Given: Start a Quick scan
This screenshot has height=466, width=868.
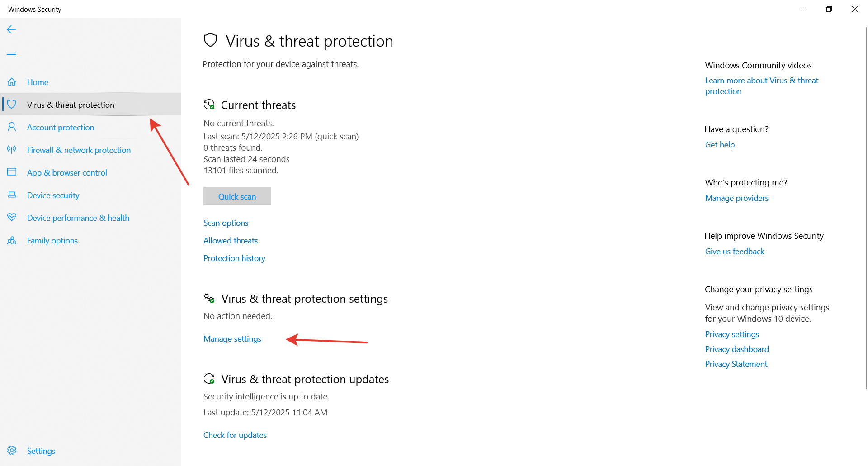Looking at the screenshot, I should pyautogui.click(x=237, y=196).
